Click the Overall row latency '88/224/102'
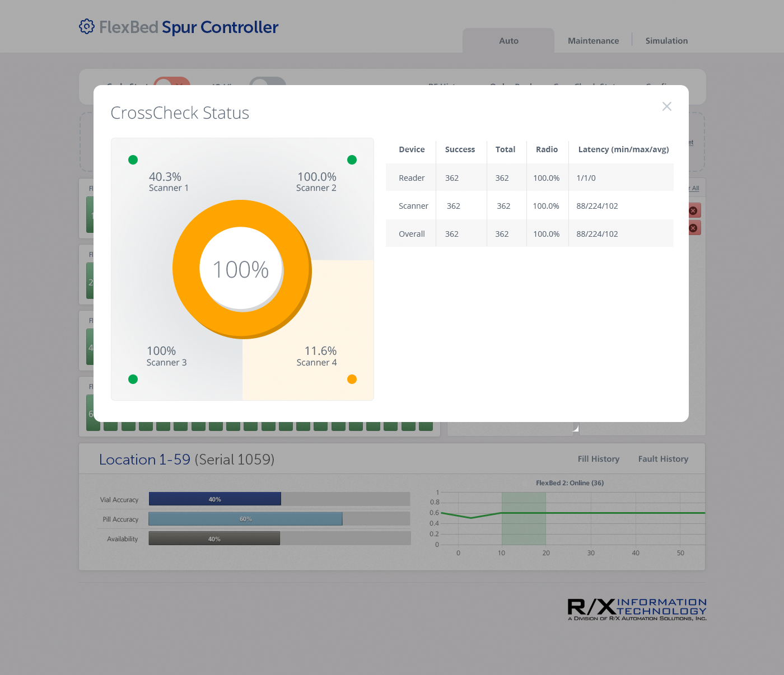784x675 pixels. pyautogui.click(x=597, y=234)
